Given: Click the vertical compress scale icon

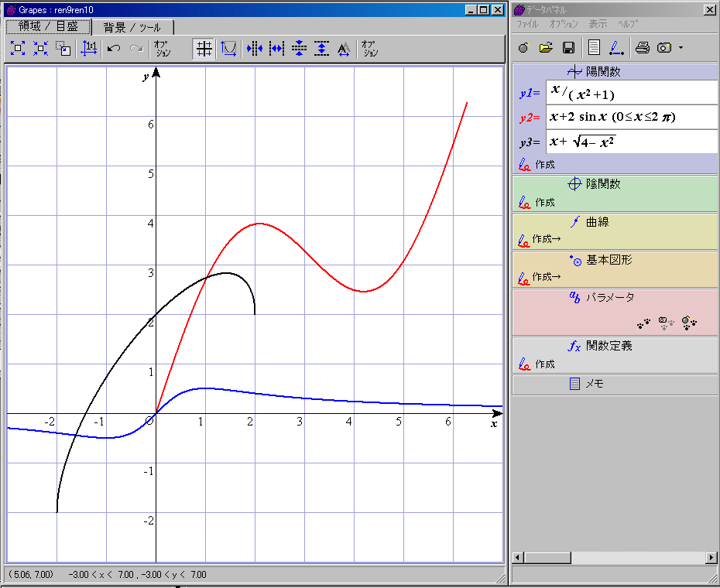Looking at the screenshot, I should tap(299, 48).
